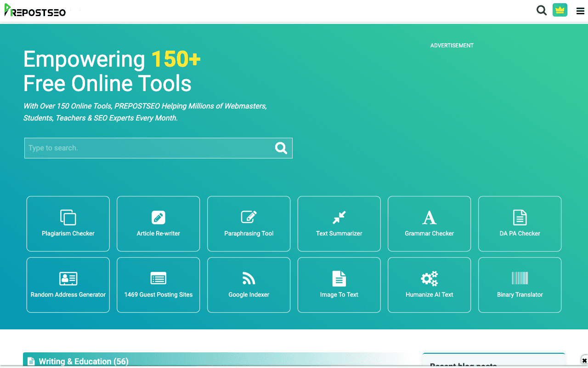This screenshot has width=588, height=368.
Task: Open the Random Address Generator label
Action: (x=68, y=294)
